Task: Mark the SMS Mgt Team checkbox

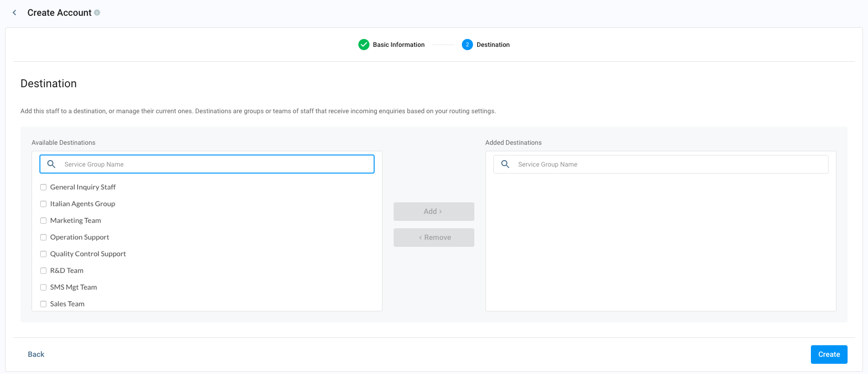Action: (43, 287)
